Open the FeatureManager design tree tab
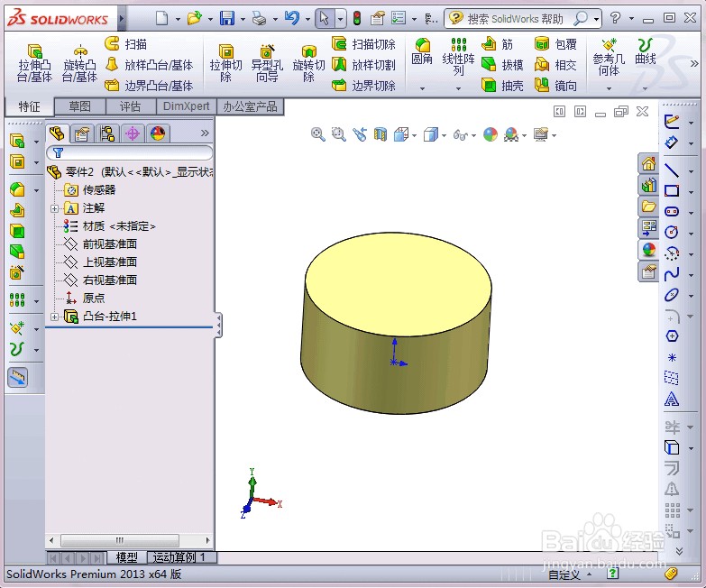Screen dimensions: 706x588 pos(57,133)
